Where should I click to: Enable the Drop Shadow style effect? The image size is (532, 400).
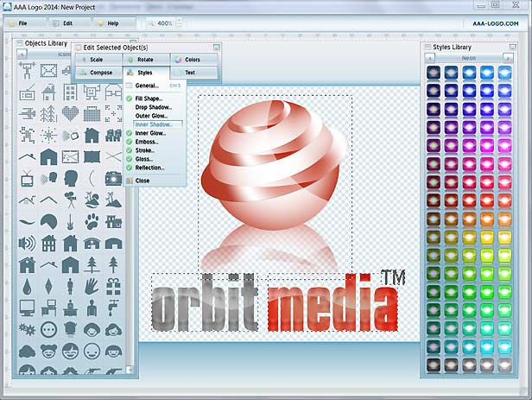coord(153,107)
